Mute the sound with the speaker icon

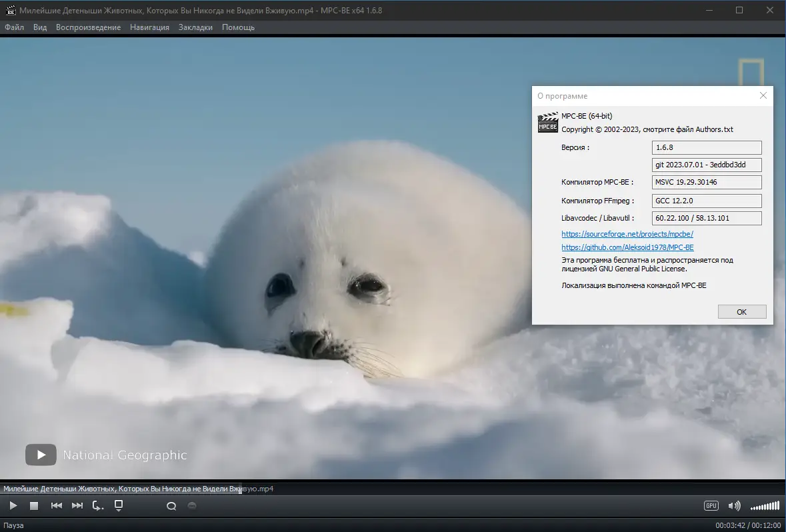click(734, 506)
